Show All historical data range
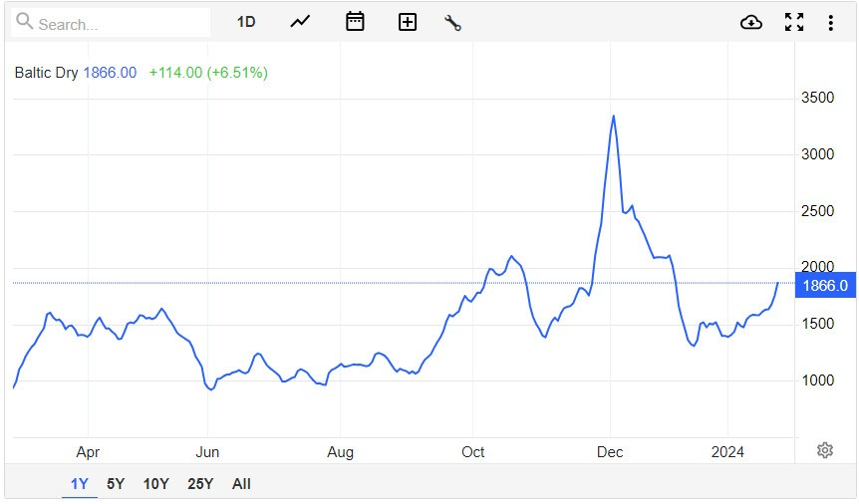 point(241,484)
